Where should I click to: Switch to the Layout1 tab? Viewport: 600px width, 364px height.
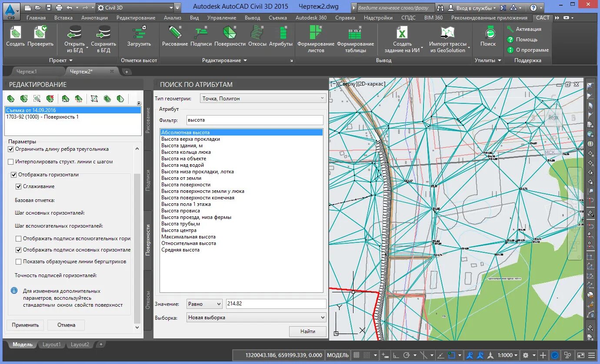click(51, 344)
